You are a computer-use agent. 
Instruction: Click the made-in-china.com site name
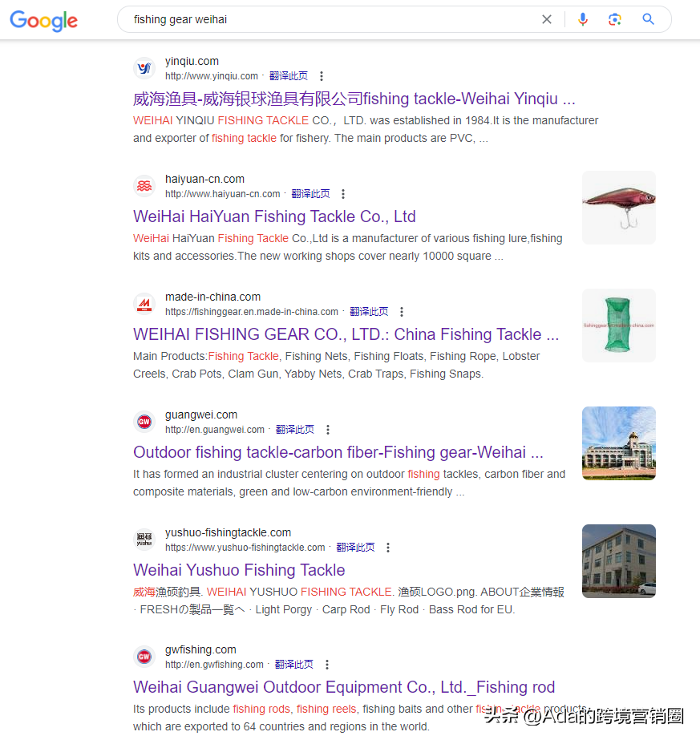(212, 297)
